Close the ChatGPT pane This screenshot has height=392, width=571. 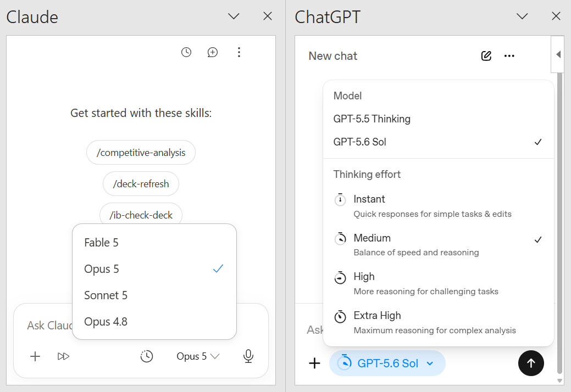click(x=556, y=16)
